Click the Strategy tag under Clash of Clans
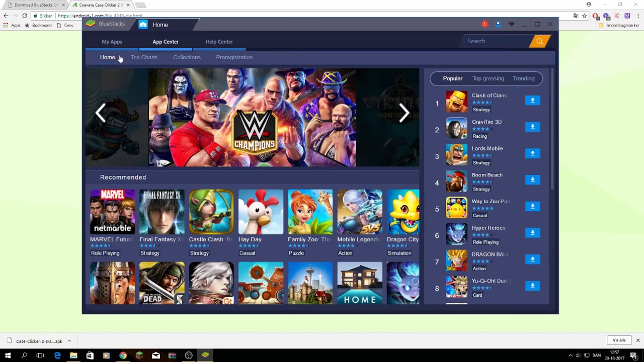Viewport: 644px width, 362px height. [481, 110]
